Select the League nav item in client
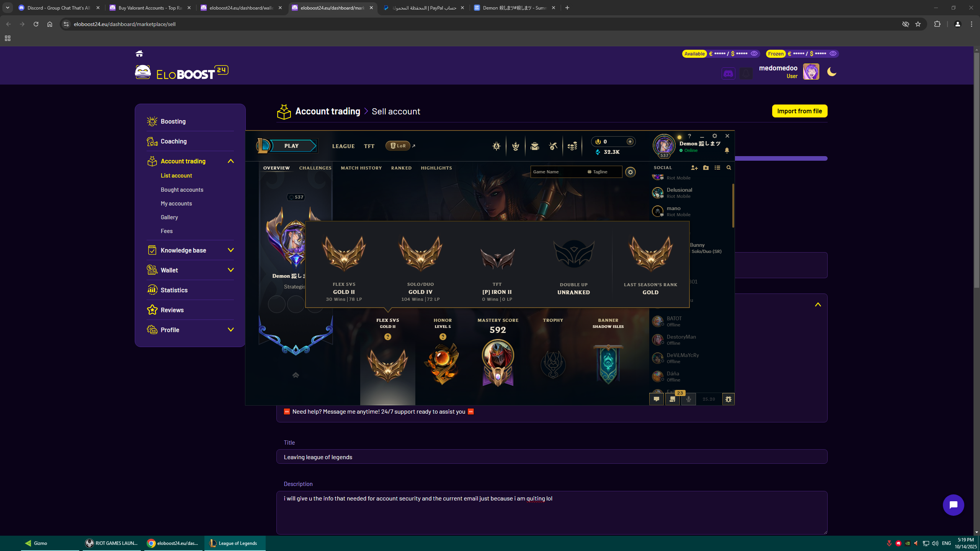980x551 pixels. pyautogui.click(x=343, y=146)
